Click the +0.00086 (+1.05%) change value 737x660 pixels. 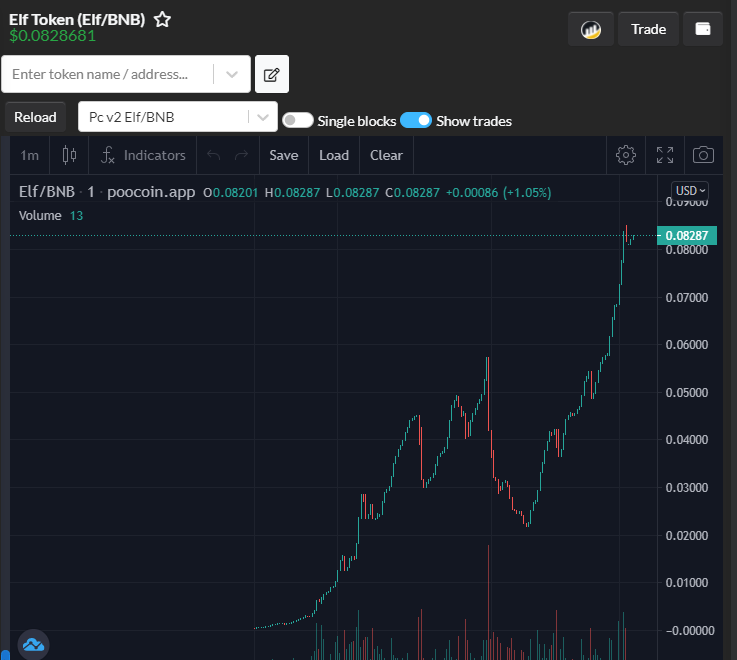498,193
